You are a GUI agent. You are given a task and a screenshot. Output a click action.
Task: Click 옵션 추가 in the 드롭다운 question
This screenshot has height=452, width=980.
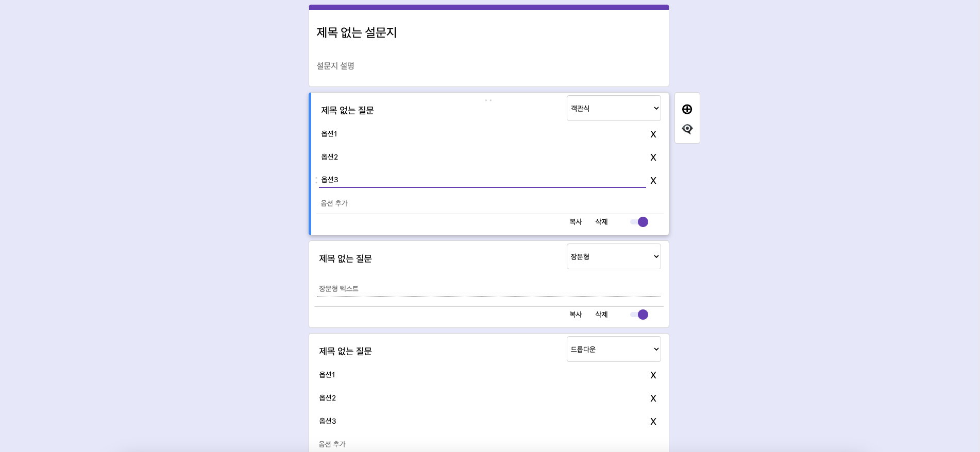pos(332,444)
